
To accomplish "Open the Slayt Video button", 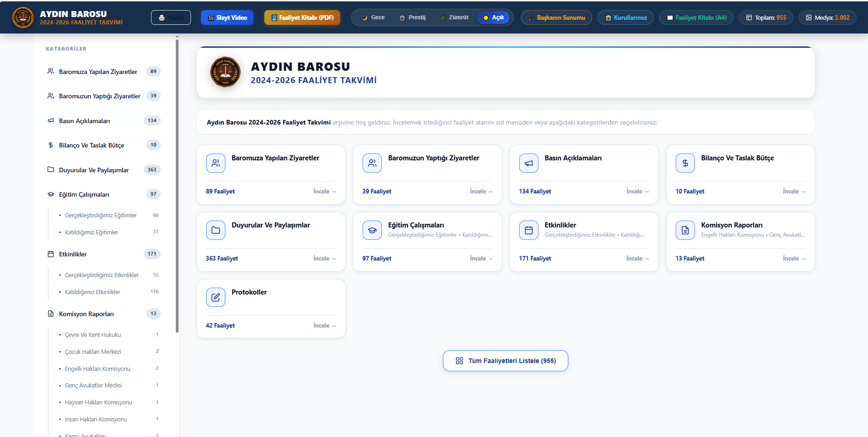I will tap(227, 17).
